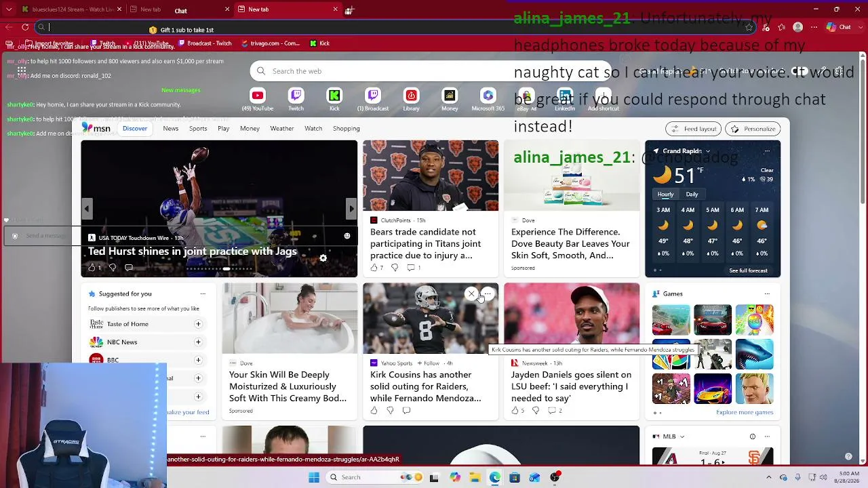Open the See full forecast link

point(748,270)
